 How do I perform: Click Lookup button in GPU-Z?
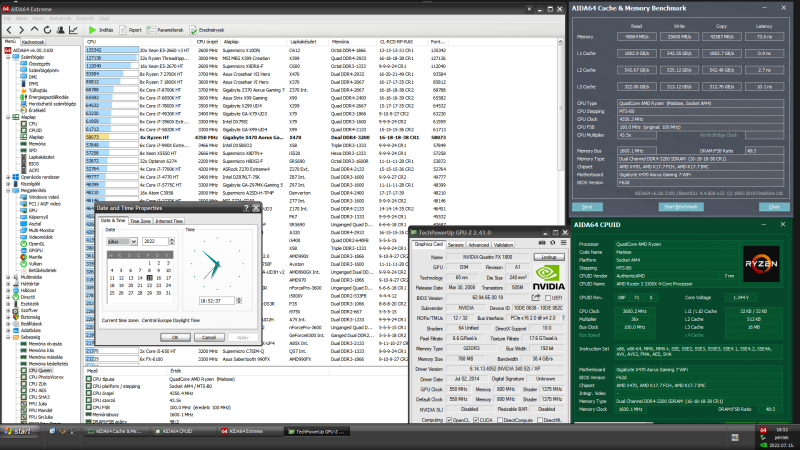549,257
